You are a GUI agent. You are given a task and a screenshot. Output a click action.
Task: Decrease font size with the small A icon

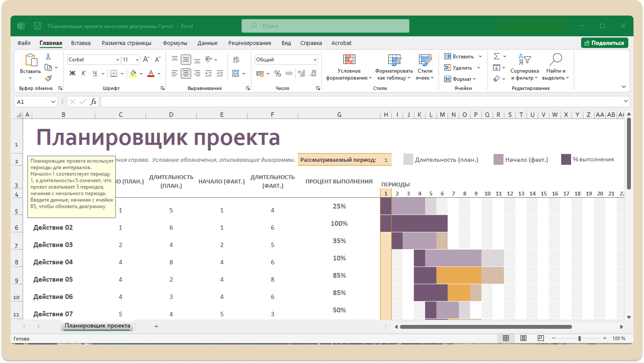point(158,59)
